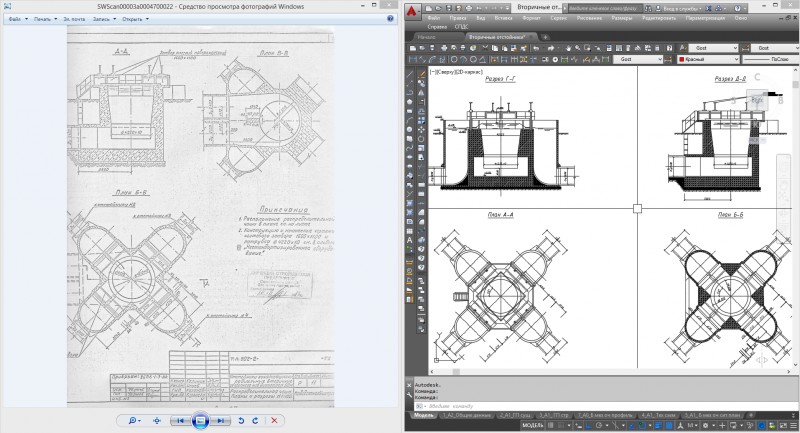The height and width of the screenshot is (433, 800).
Task: Toggle ortho mode in the status bar
Action: point(590,424)
